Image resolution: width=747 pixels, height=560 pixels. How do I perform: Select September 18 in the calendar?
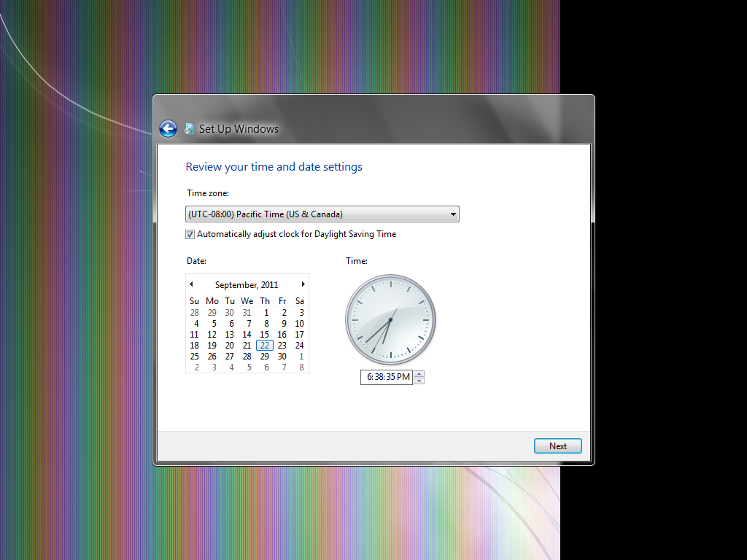coord(194,345)
